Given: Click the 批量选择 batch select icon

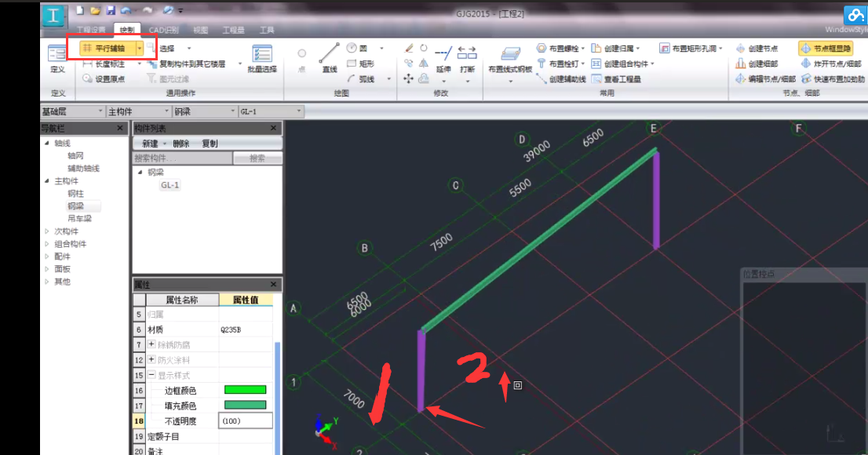Looking at the screenshot, I should [x=262, y=59].
